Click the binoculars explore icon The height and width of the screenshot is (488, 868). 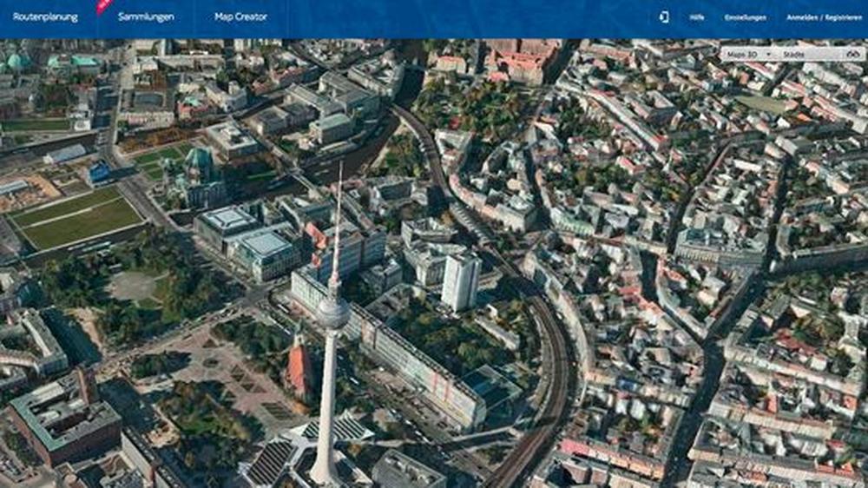(x=852, y=54)
